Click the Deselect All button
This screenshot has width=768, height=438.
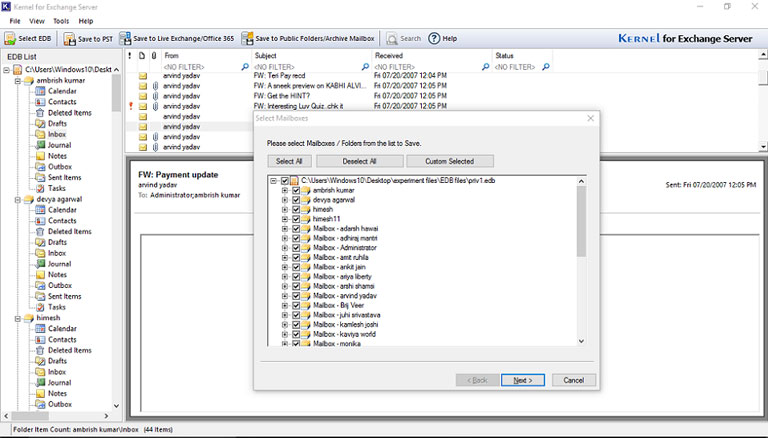pyautogui.click(x=360, y=161)
